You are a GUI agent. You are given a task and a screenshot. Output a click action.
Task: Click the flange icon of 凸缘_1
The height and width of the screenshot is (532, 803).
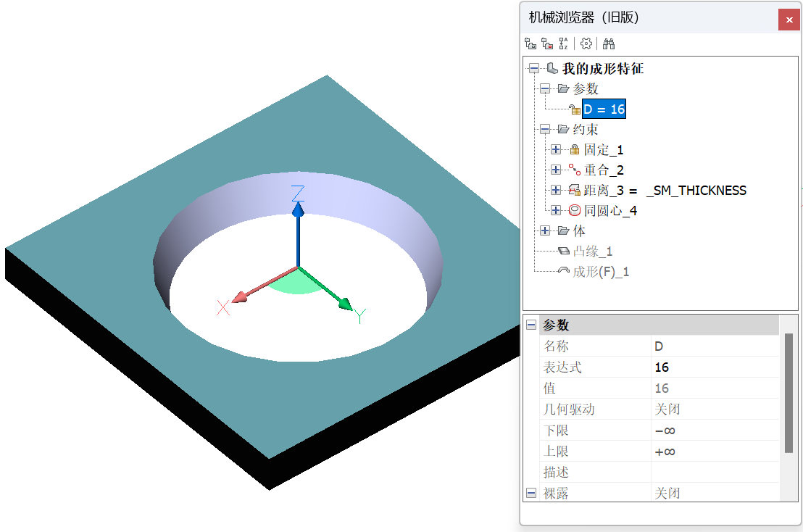pos(563,251)
